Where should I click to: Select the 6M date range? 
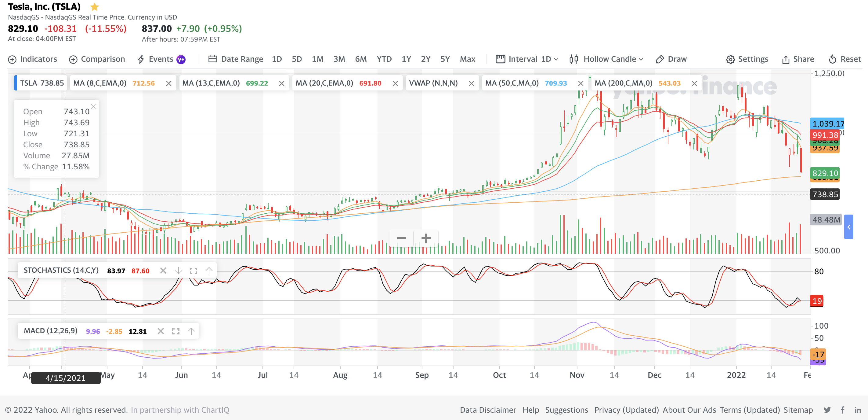point(360,59)
